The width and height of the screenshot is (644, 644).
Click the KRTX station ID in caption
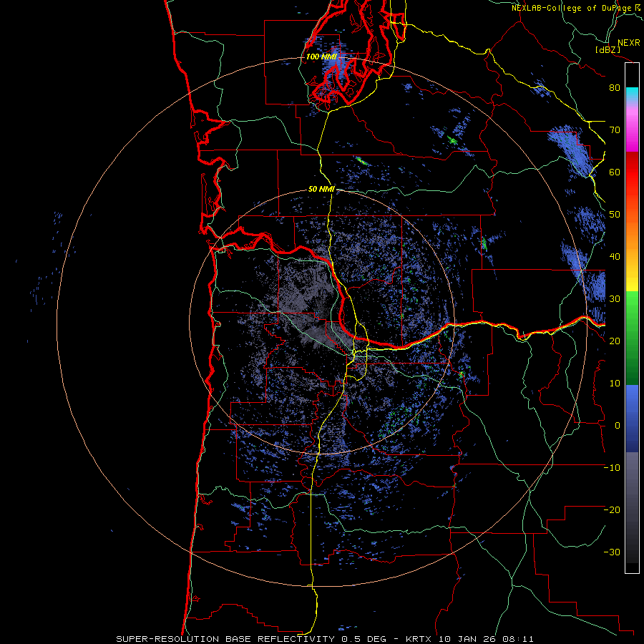[x=420, y=639]
